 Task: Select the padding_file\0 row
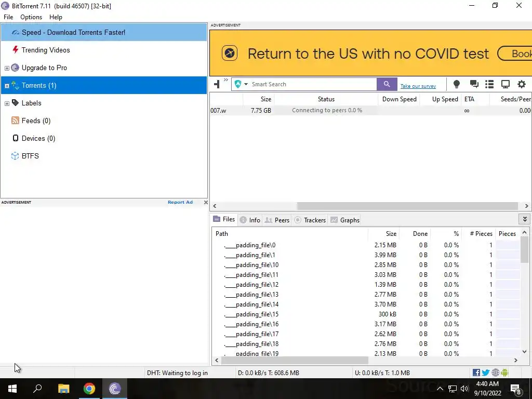tap(366, 245)
